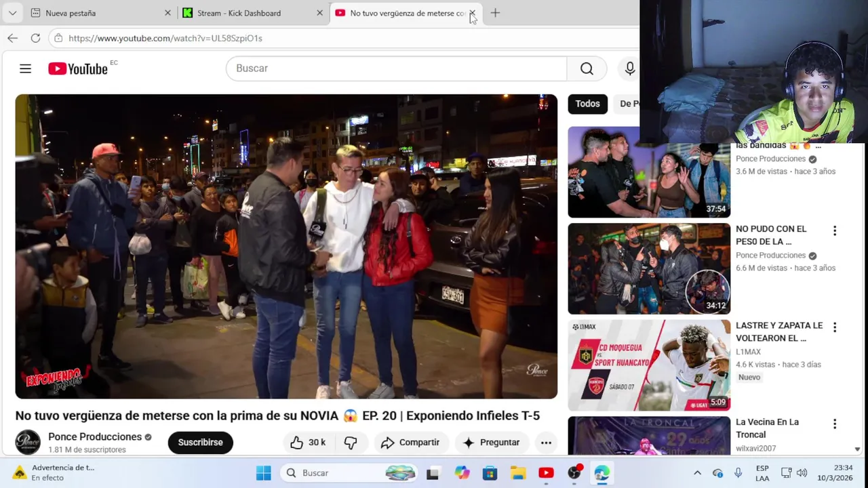The image size is (868, 488).
Task: Open a new browser tab with plus
Action: pos(495,13)
